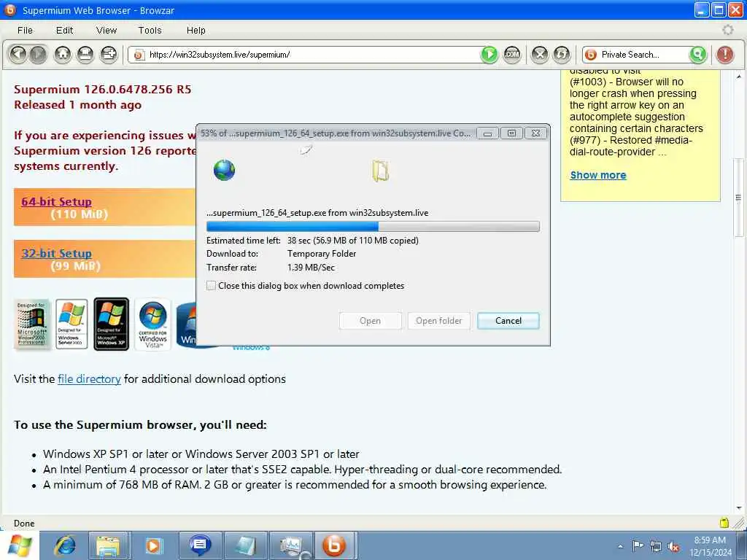Screen dimensions: 747x560
Task: Click the Designed for Windows XP badge
Action: click(112, 324)
